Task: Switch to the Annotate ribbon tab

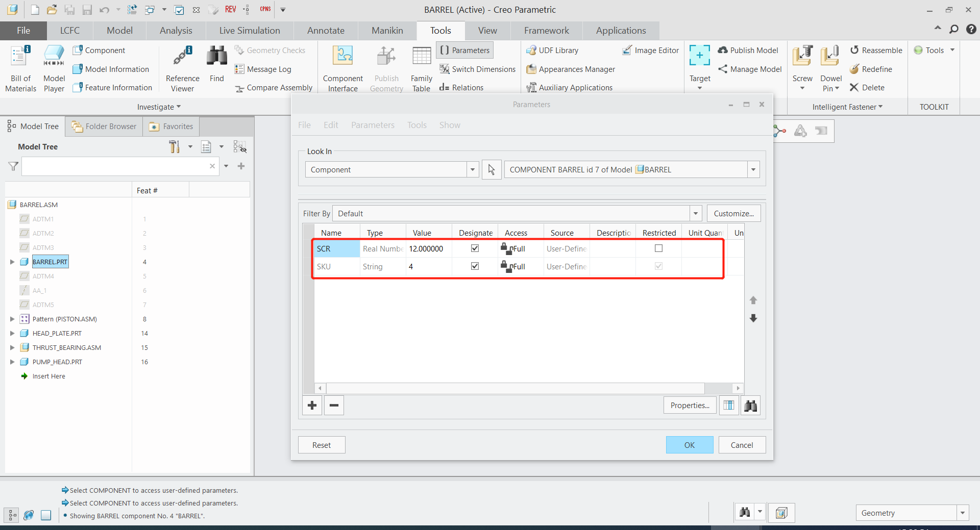Action: tap(326, 31)
